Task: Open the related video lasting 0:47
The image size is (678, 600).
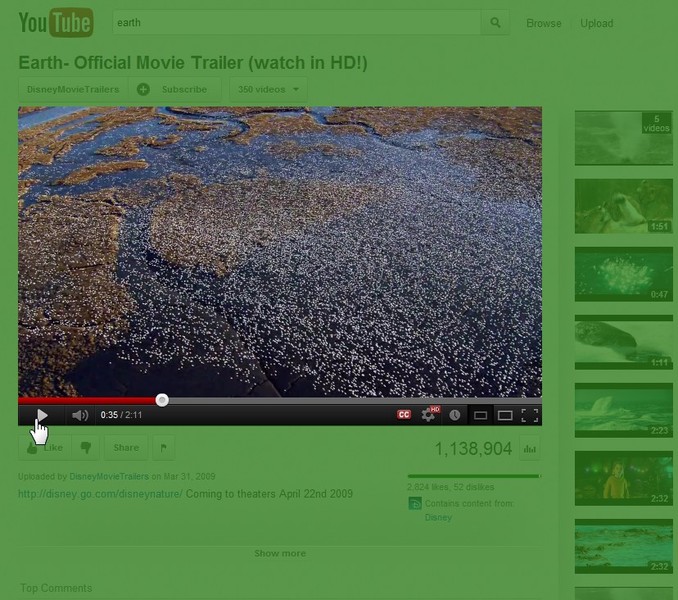Action: [624, 274]
